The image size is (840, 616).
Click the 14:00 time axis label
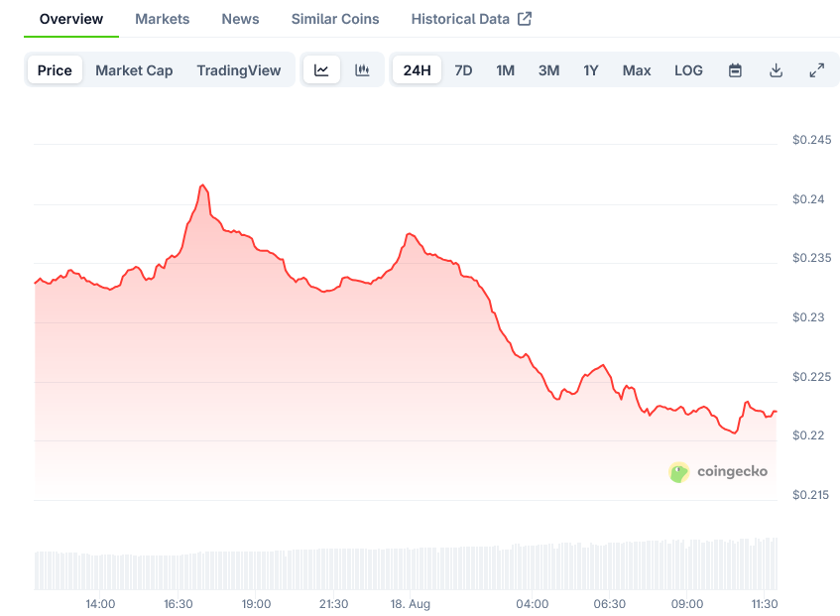(x=100, y=604)
